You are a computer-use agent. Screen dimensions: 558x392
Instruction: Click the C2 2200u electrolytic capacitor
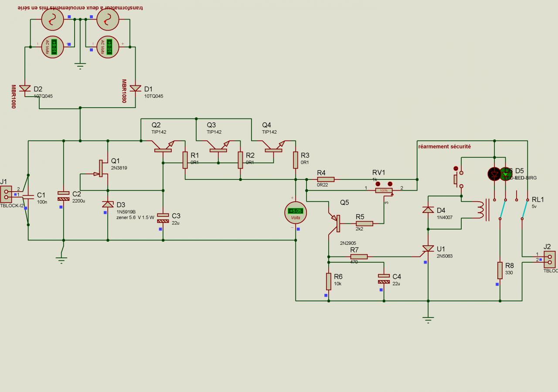pyautogui.click(x=64, y=196)
